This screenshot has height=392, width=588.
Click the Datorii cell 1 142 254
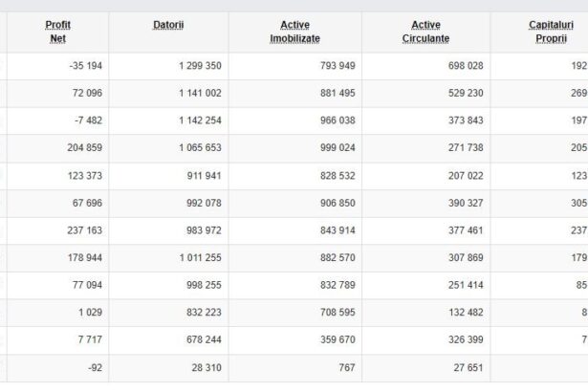(200, 120)
